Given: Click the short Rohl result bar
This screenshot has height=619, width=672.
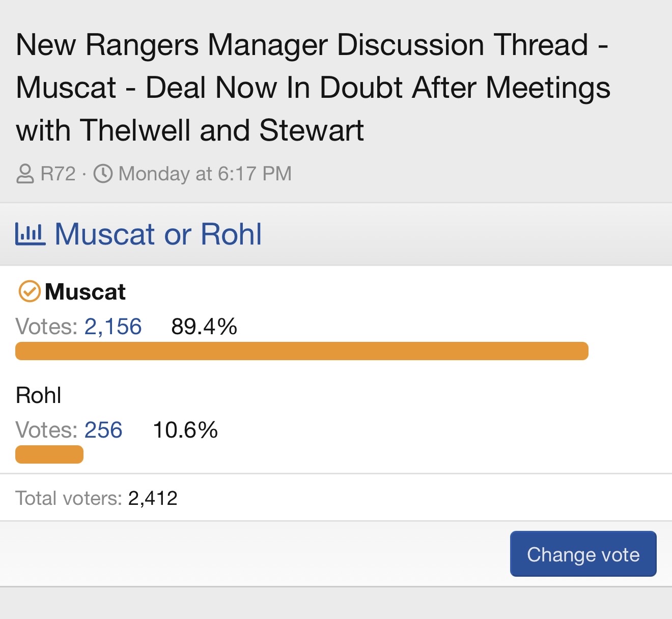Looking at the screenshot, I should [49, 454].
